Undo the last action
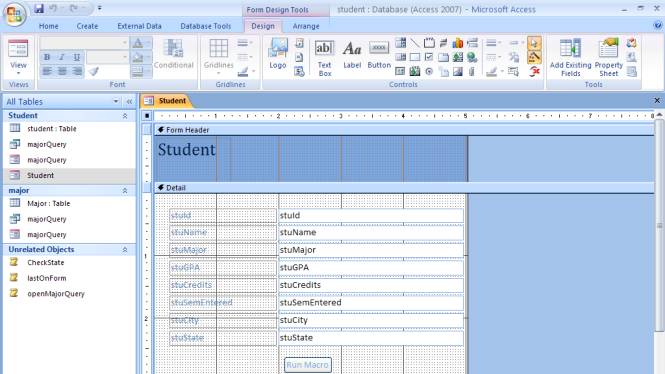Screen dimensions: 665x374 click(x=53, y=8)
